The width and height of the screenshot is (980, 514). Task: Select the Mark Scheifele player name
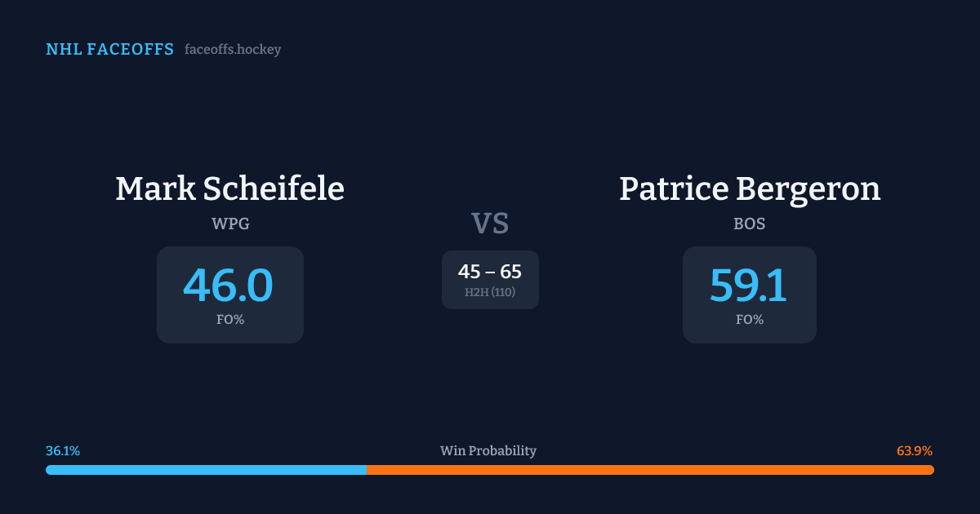229,188
